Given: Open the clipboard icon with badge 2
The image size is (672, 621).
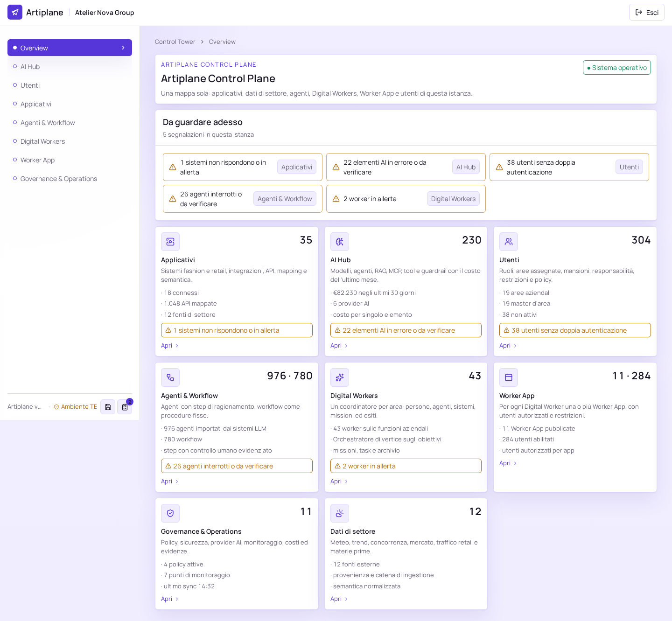Looking at the screenshot, I should pyautogui.click(x=125, y=407).
